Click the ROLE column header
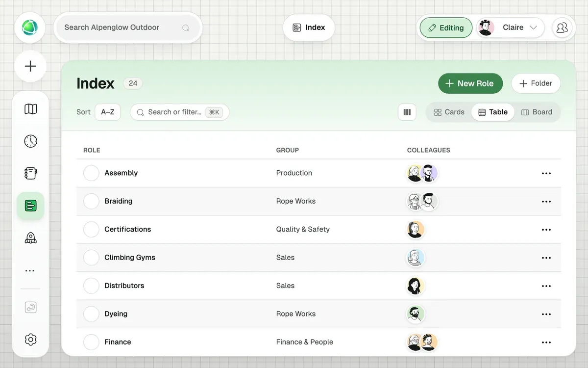 92,150
